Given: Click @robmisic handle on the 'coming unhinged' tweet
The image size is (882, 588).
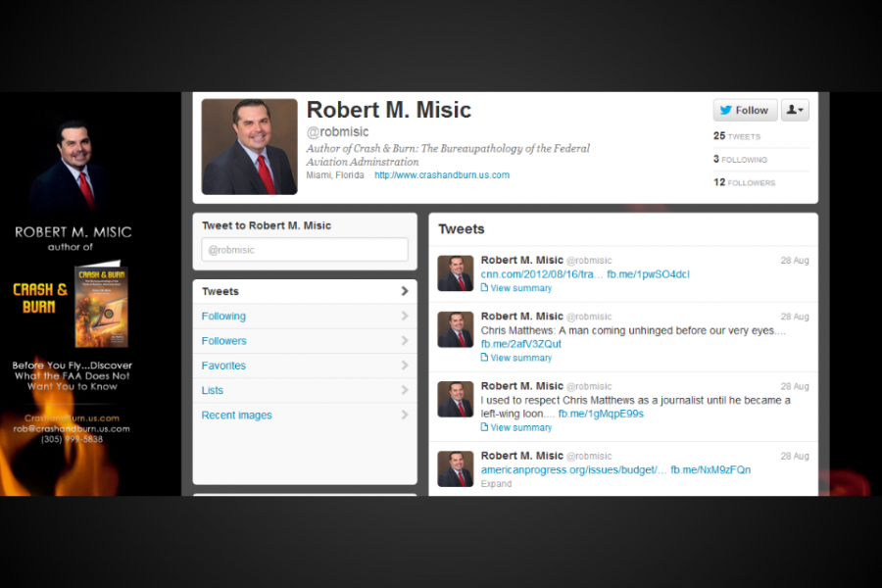Looking at the screenshot, I should 589,317.
